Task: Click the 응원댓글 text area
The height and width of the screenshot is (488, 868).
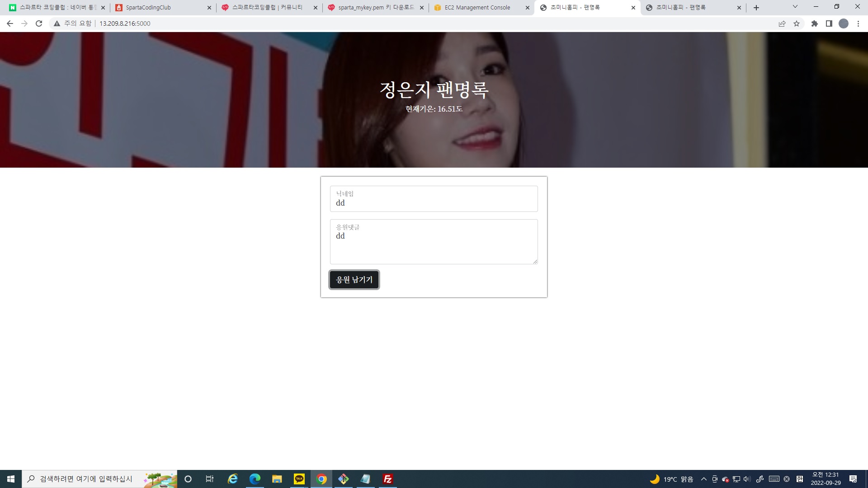Action: pyautogui.click(x=434, y=242)
